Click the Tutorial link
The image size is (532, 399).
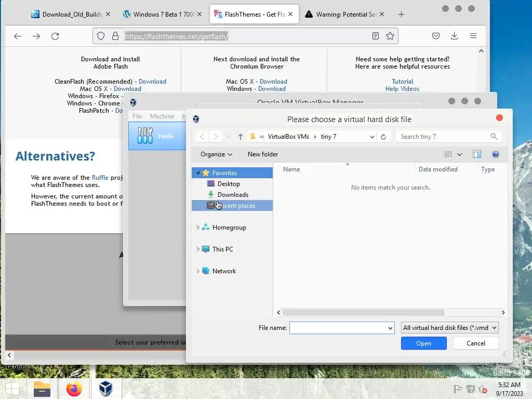403,82
